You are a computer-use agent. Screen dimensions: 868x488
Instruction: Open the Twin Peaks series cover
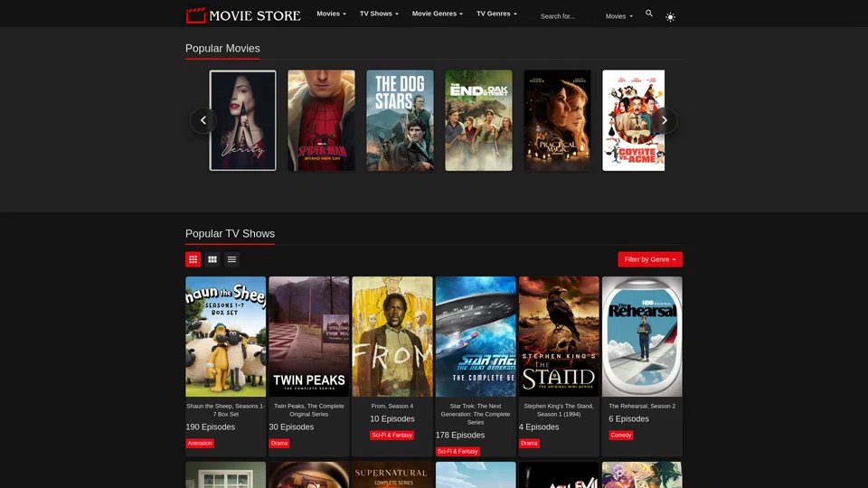point(309,336)
